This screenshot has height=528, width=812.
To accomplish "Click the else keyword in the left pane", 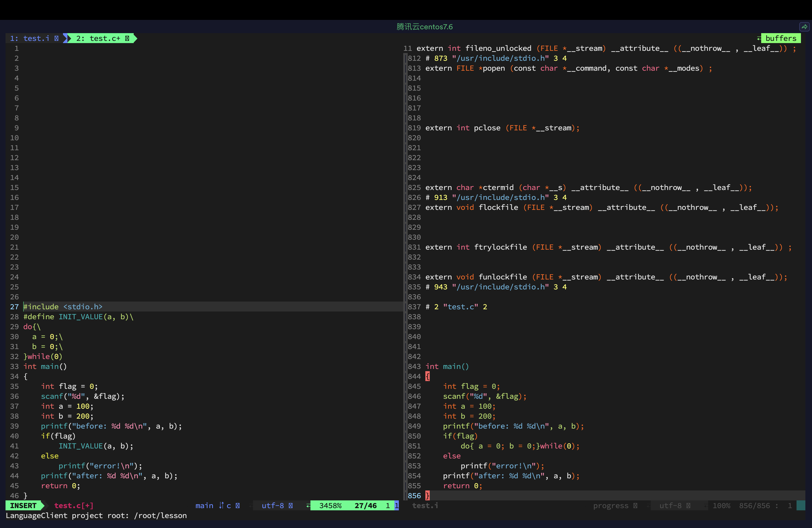I will tap(50, 456).
